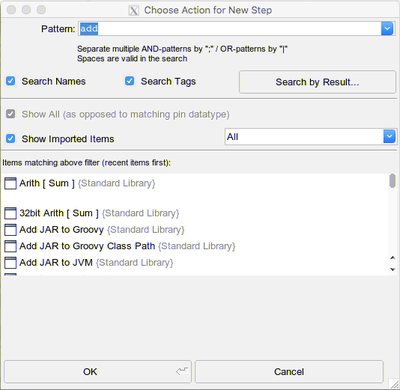The image size is (400, 390).
Task: Click the icon beside Arith [ Sum ]
Action: point(10,183)
